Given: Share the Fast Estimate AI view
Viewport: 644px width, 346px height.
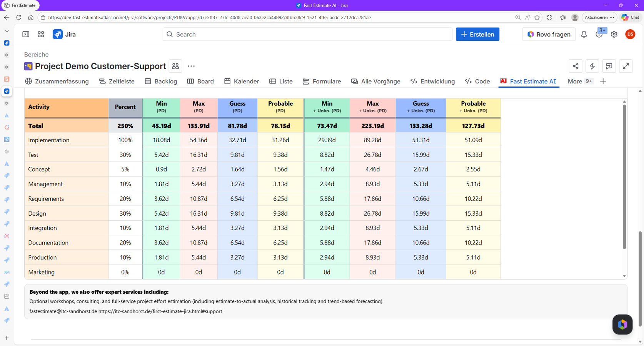Looking at the screenshot, I should [x=575, y=66].
